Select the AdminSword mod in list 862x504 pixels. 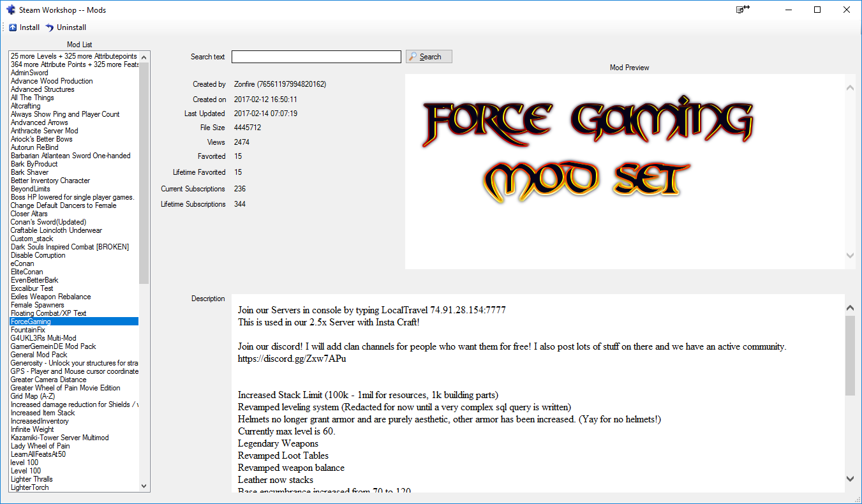pyautogui.click(x=29, y=73)
